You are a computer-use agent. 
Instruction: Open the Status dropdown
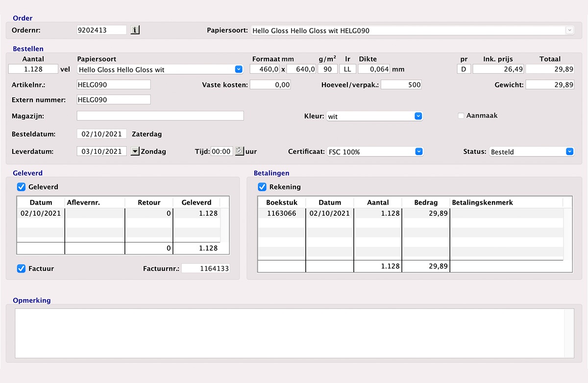click(532, 152)
